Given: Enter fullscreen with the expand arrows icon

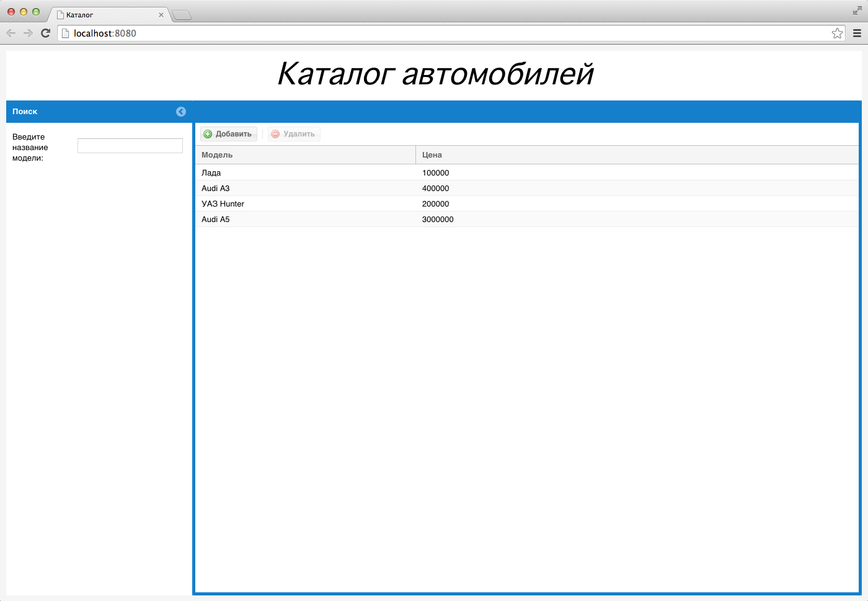Looking at the screenshot, I should coord(857,11).
